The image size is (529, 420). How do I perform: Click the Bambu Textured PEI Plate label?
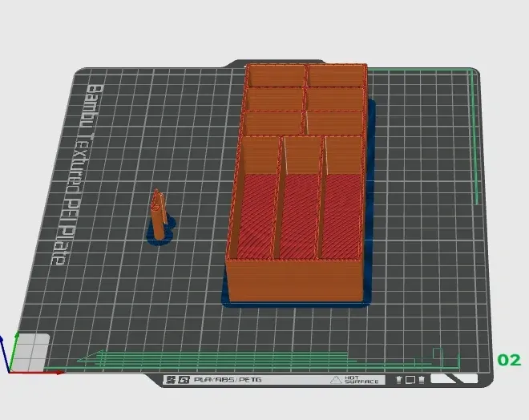coord(77,175)
